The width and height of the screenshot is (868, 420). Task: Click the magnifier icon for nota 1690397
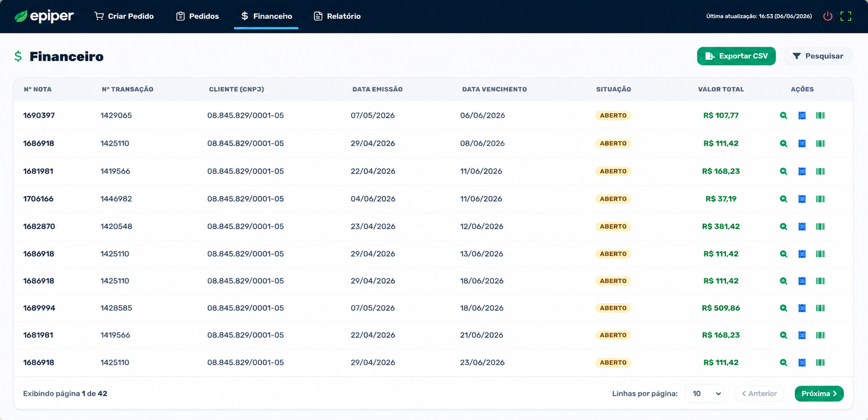coord(783,116)
